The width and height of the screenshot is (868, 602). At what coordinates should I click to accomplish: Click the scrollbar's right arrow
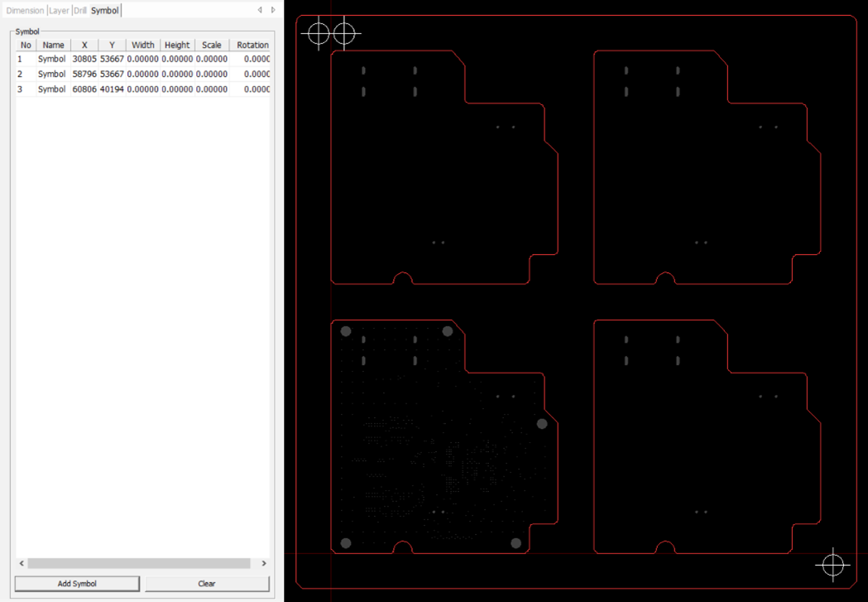pyautogui.click(x=264, y=564)
